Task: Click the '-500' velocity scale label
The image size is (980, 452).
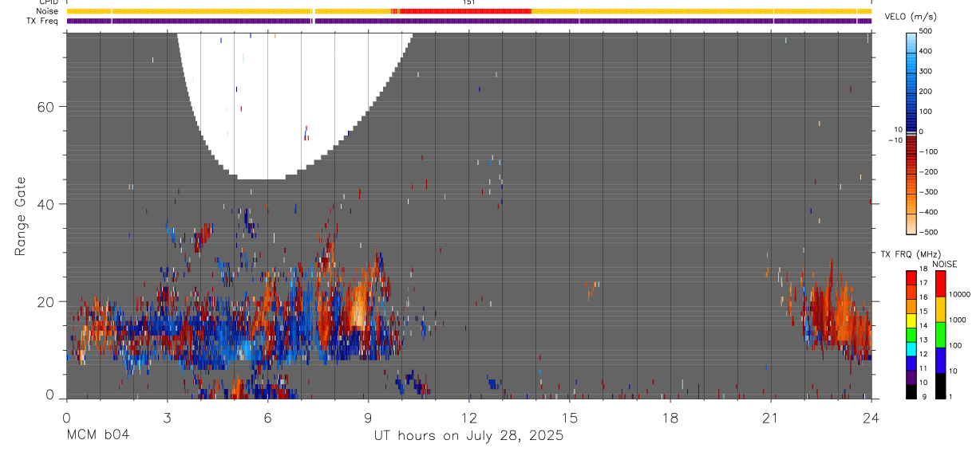Action: tap(929, 232)
